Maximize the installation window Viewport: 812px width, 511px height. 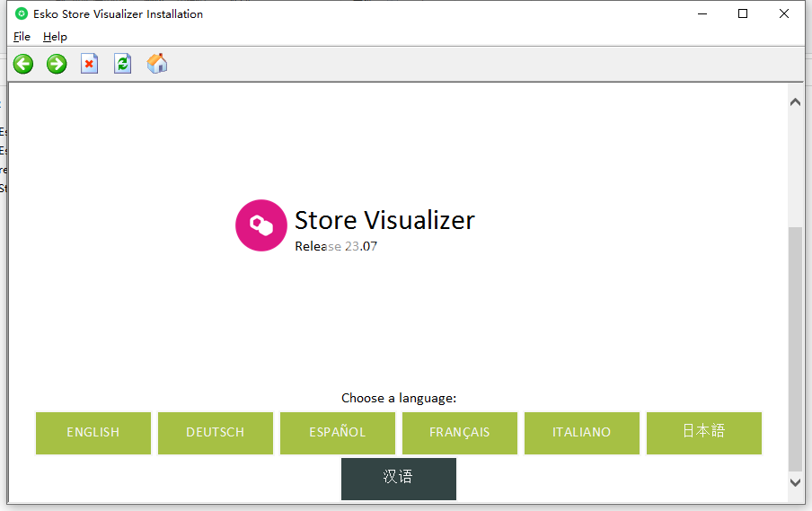point(743,14)
